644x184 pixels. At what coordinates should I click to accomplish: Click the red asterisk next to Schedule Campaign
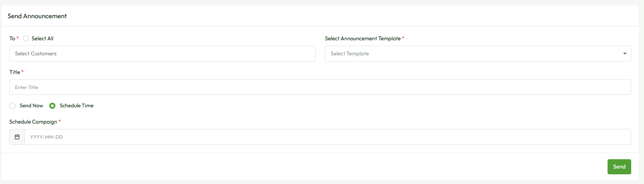[60, 121]
